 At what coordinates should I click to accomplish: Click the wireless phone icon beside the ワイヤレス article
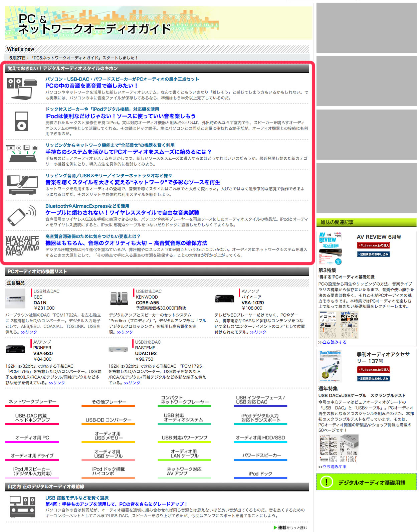pyautogui.click(x=22, y=216)
